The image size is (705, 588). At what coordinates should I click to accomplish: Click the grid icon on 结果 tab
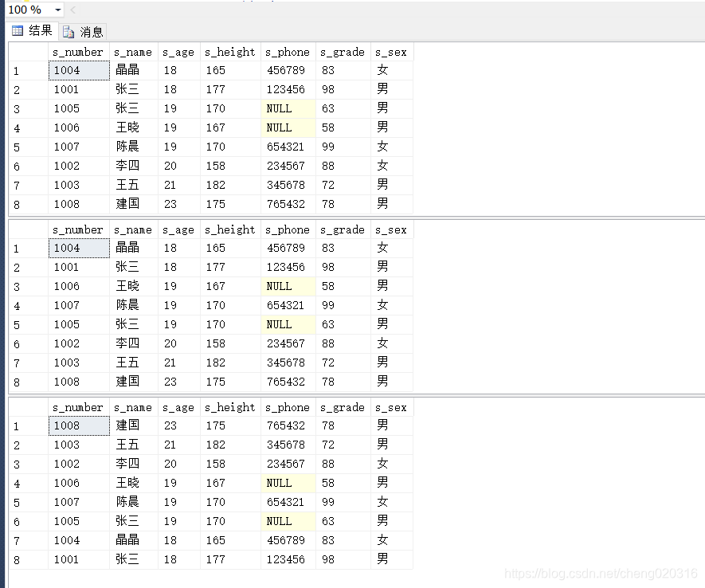click(x=17, y=30)
